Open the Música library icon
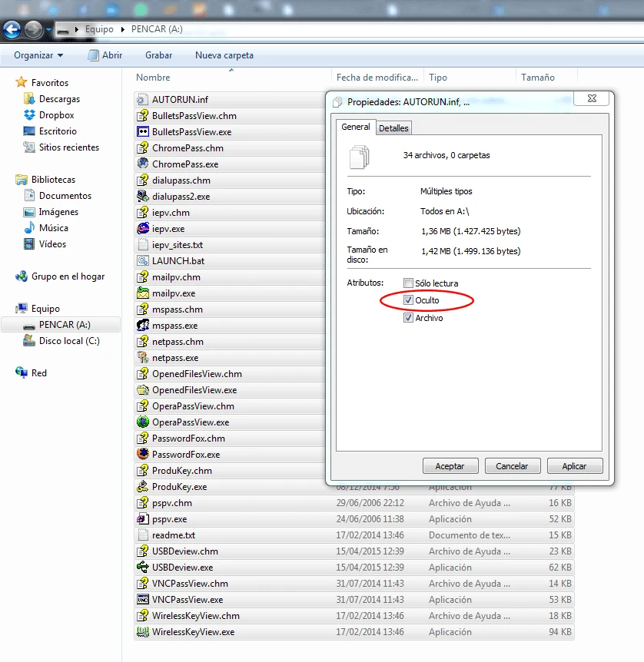This screenshot has height=662, width=644. click(29, 227)
